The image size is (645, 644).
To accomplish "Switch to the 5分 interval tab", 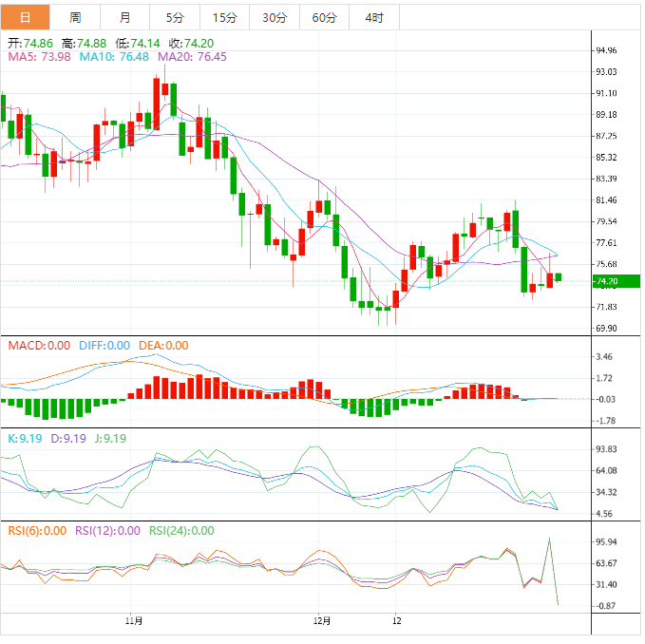I will (x=176, y=17).
